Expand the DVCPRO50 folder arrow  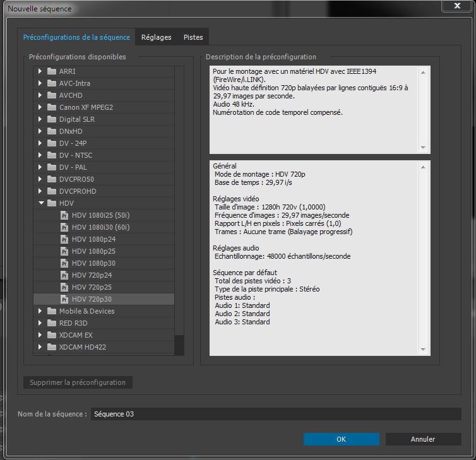tap(40, 179)
